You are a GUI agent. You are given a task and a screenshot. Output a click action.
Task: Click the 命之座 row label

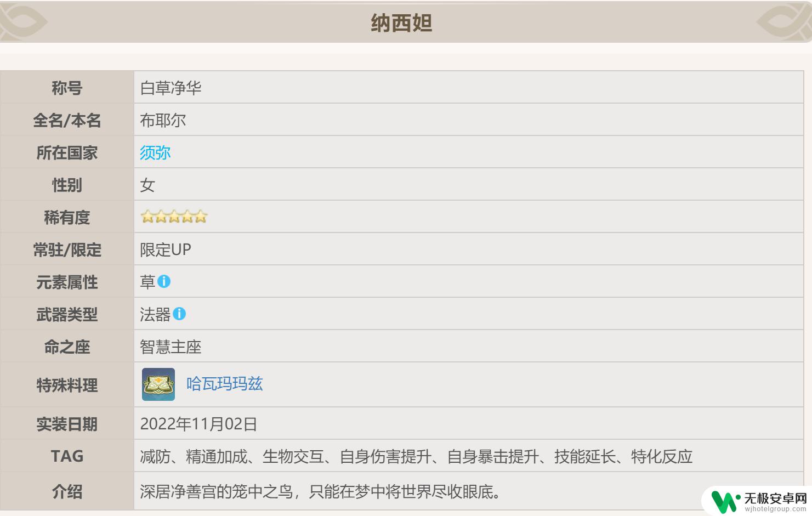click(x=67, y=347)
